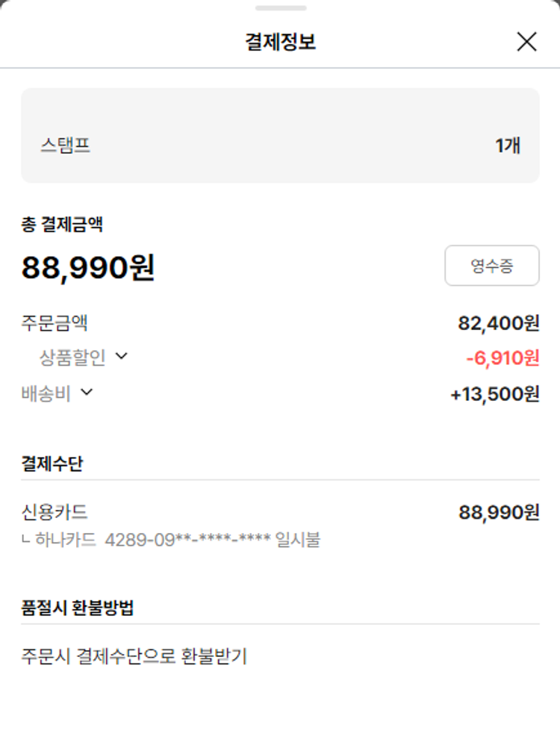Click the 결제정보 title text
560x745 pixels.
click(x=280, y=42)
